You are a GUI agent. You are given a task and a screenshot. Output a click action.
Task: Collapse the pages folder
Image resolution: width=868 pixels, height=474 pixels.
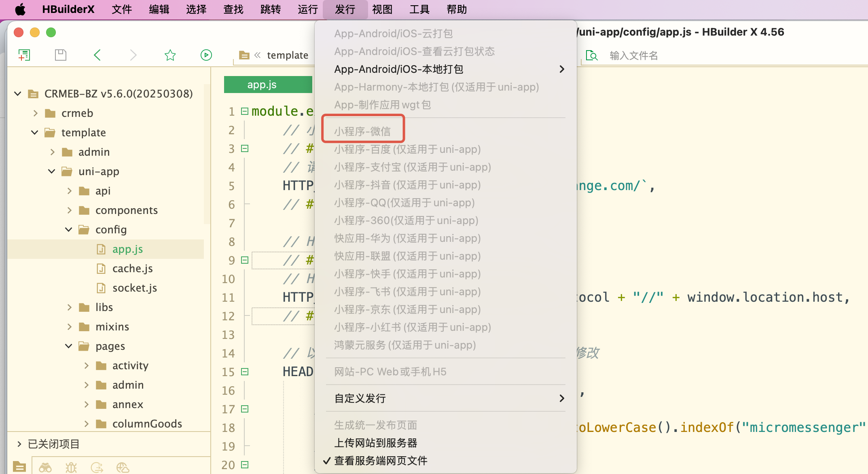click(x=69, y=346)
